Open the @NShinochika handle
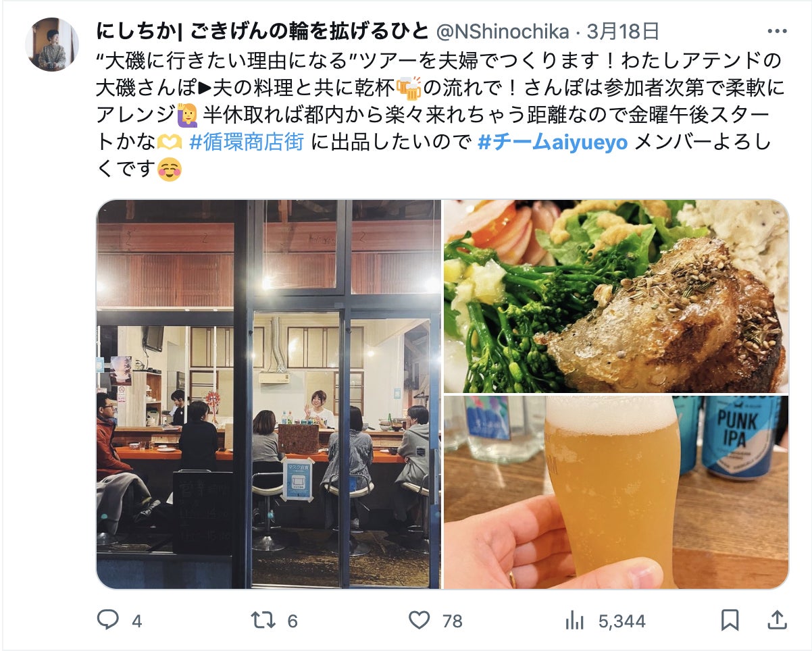The width and height of the screenshot is (812, 651). pyautogui.click(x=503, y=32)
